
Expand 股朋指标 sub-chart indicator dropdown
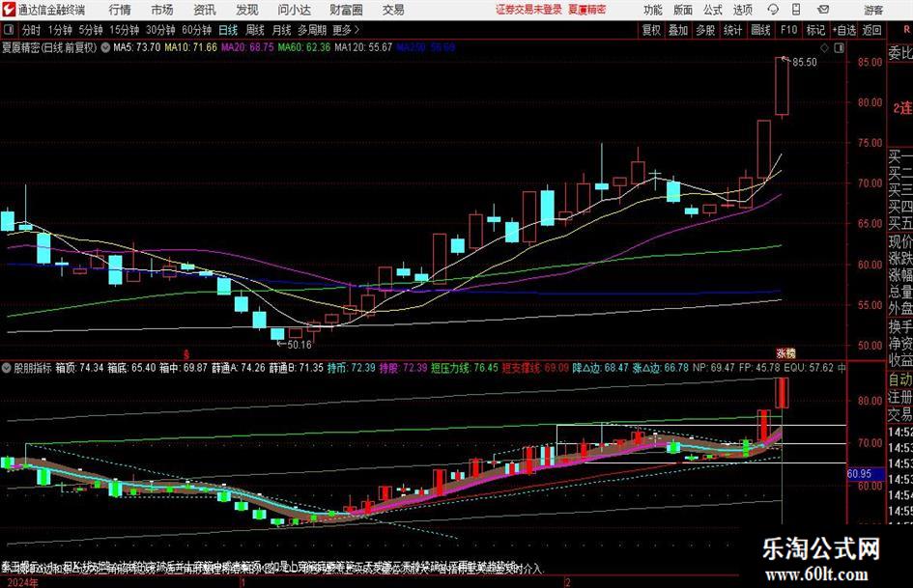pyautogui.click(x=7, y=368)
